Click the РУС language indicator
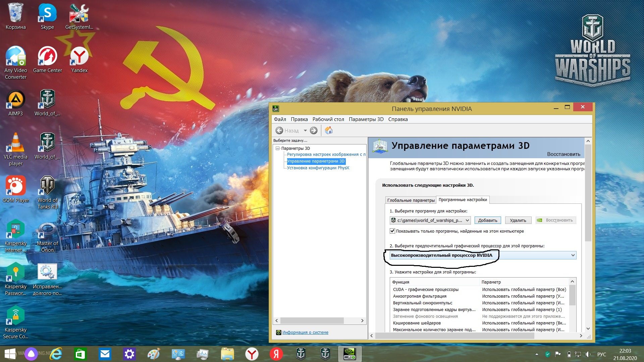This screenshot has width=644, height=362. 602,354
